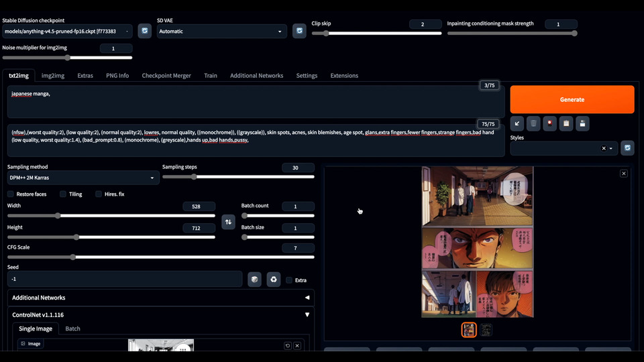Select the ControlNet Single Image tab

(x=36, y=328)
